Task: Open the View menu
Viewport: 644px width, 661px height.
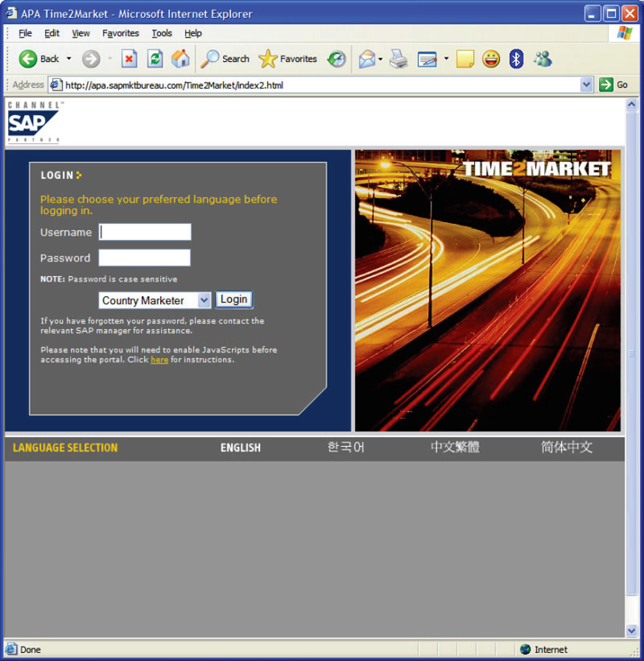Action: pyautogui.click(x=80, y=33)
